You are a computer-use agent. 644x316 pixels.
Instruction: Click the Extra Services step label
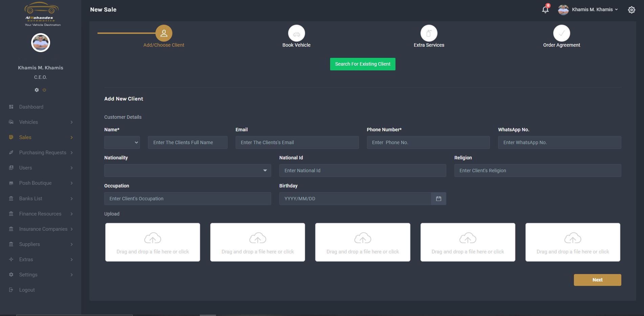(x=429, y=45)
